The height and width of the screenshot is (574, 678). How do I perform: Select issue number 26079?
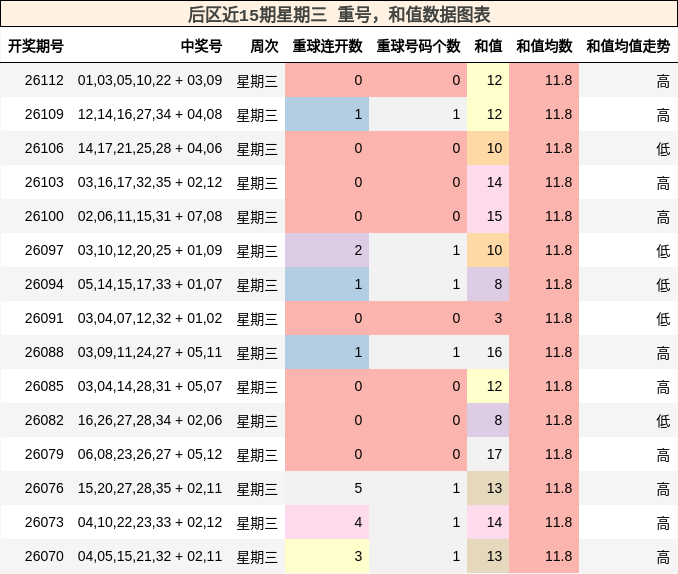44,454
